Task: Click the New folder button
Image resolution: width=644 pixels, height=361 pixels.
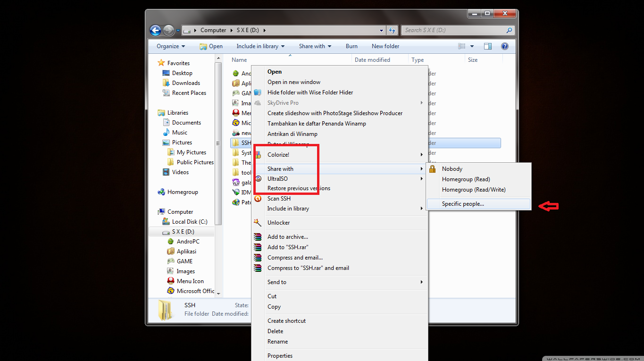Action: (385, 46)
